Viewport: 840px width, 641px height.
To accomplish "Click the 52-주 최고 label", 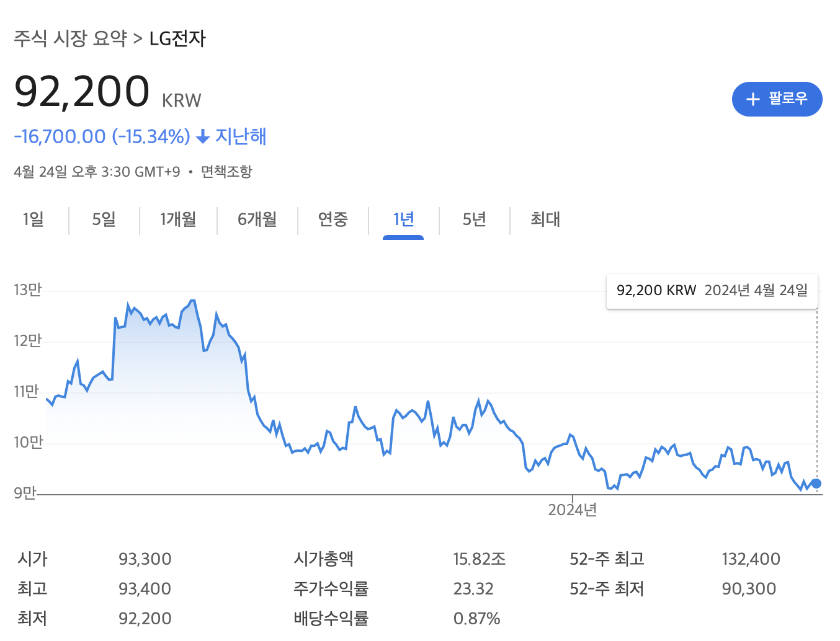I will pos(607,559).
